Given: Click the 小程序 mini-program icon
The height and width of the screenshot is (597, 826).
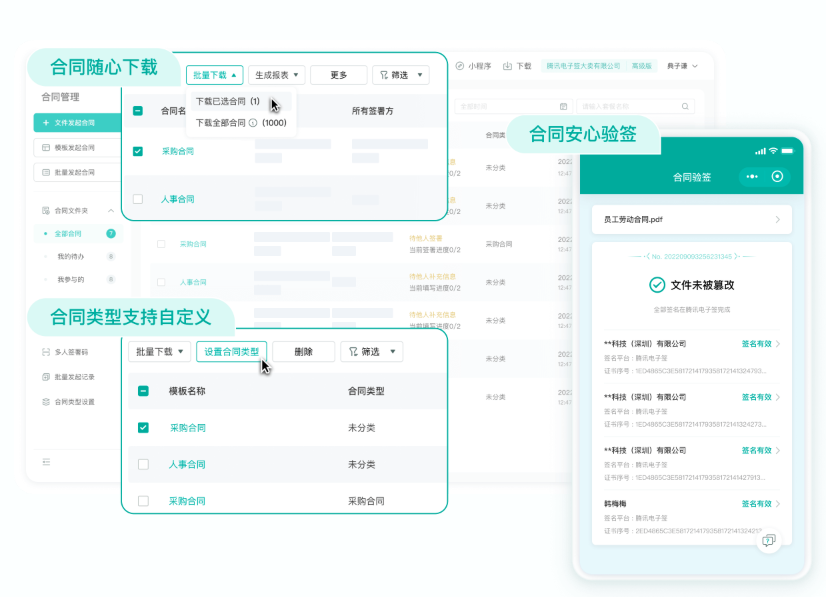Looking at the screenshot, I should (459, 66).
